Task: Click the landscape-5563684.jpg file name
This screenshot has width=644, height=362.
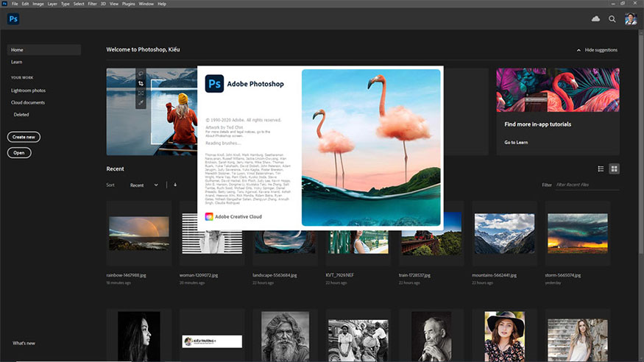Action: coord(275,275)
